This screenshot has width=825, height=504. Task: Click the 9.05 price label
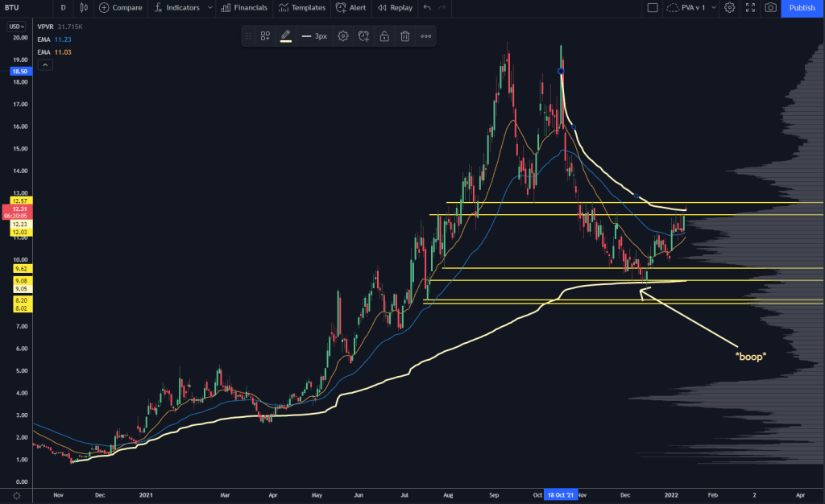(x=21, y=289)
